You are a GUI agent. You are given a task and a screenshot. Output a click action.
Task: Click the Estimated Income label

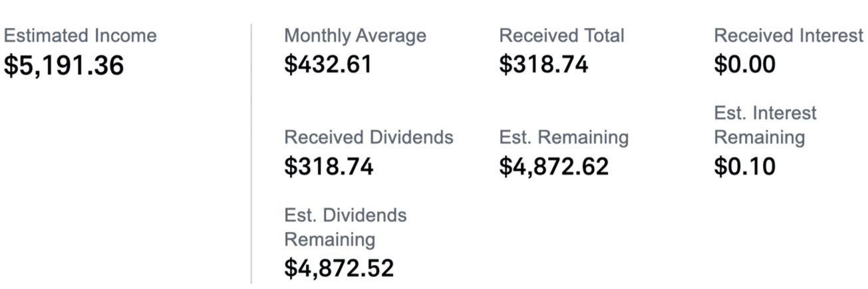tap(80, 36)
